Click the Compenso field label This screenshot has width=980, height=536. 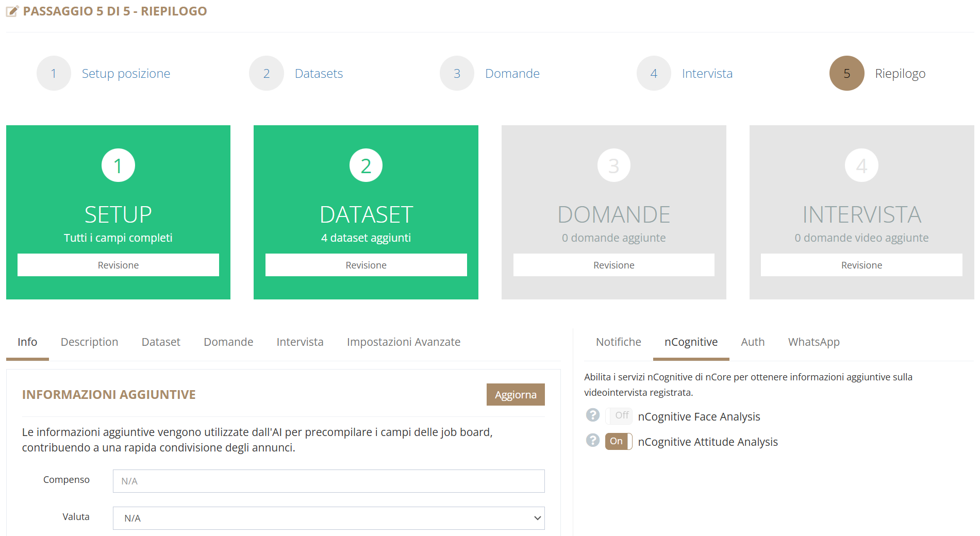tap(66, 480)
